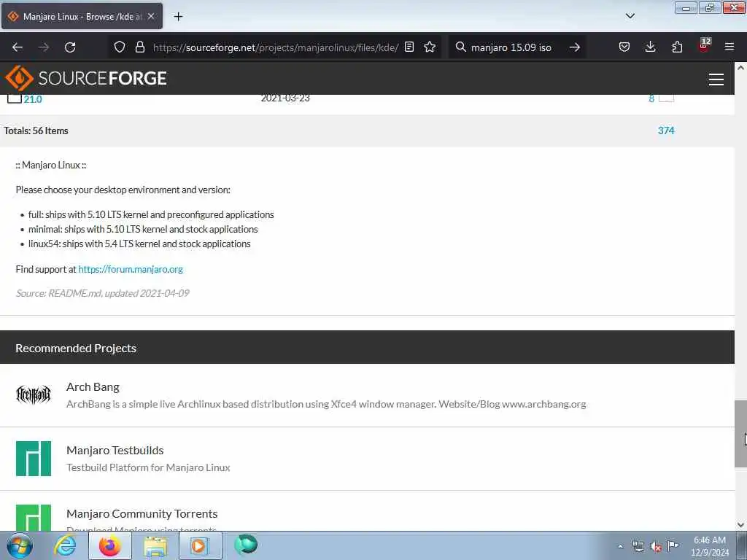Reload the current SourceForge page
The width and height of the screenshot is (747, 560).
(70, 47)
